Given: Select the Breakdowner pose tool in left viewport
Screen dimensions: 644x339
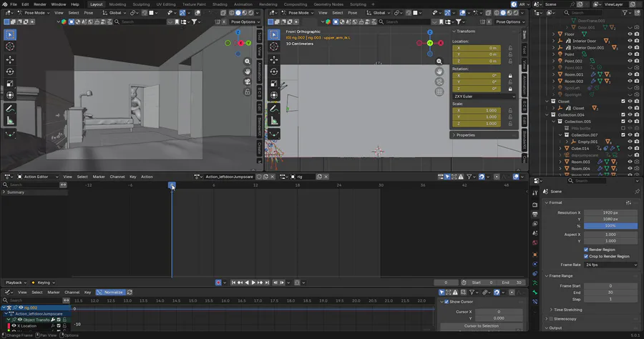Looking at the screenshot, I should (10, 134).
